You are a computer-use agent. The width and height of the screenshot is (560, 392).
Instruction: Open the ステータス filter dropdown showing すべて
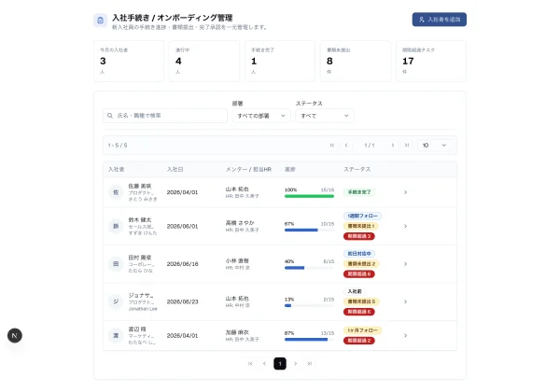tap(324, 116)
